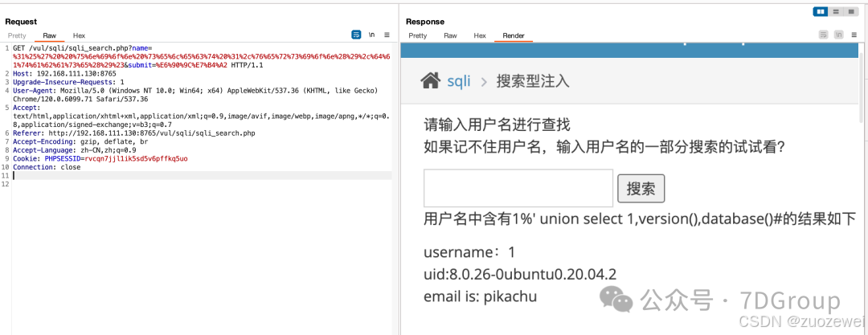Select combined tabbed layout icon
This screenshot has width=868, height=335.
coord(851,11)
